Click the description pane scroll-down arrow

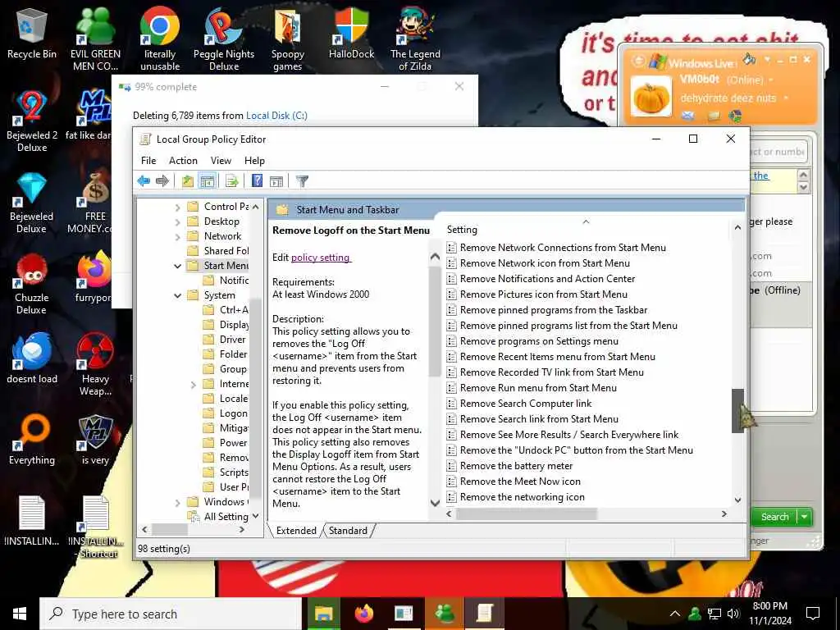coord(435,503)
